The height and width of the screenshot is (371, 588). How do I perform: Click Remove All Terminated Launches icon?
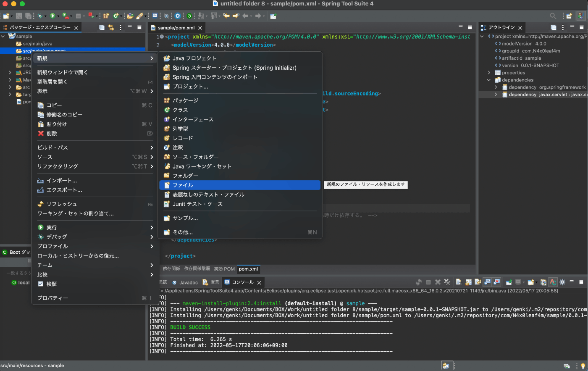[x=447, y=282]
